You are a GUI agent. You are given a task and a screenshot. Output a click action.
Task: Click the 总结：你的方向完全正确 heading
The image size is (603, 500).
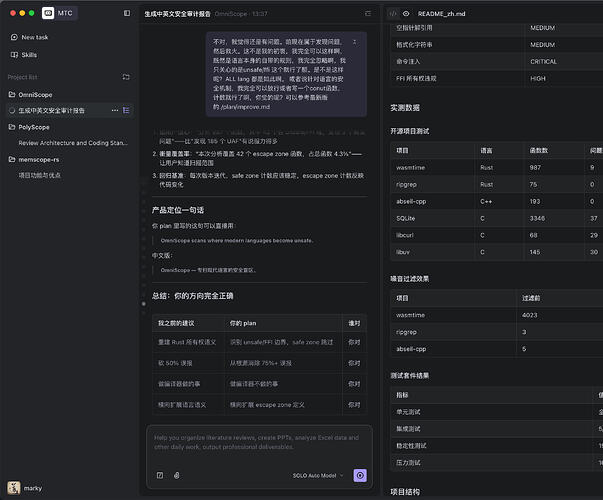192,296
